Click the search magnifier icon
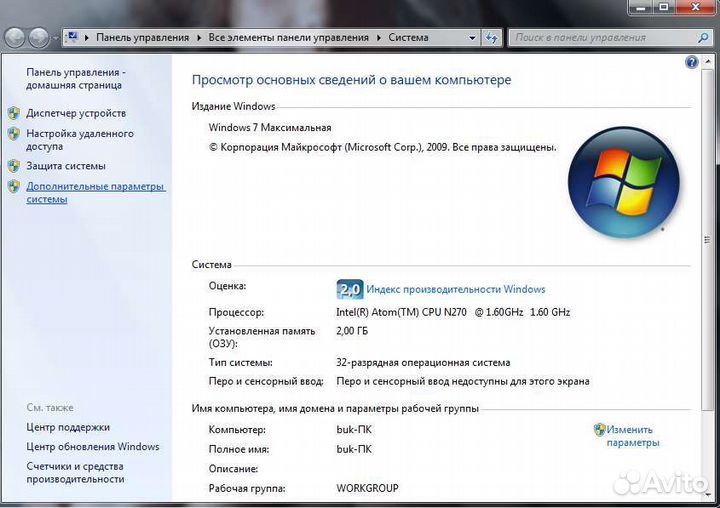This screenshot has width=720, height=508. point(703,38)
